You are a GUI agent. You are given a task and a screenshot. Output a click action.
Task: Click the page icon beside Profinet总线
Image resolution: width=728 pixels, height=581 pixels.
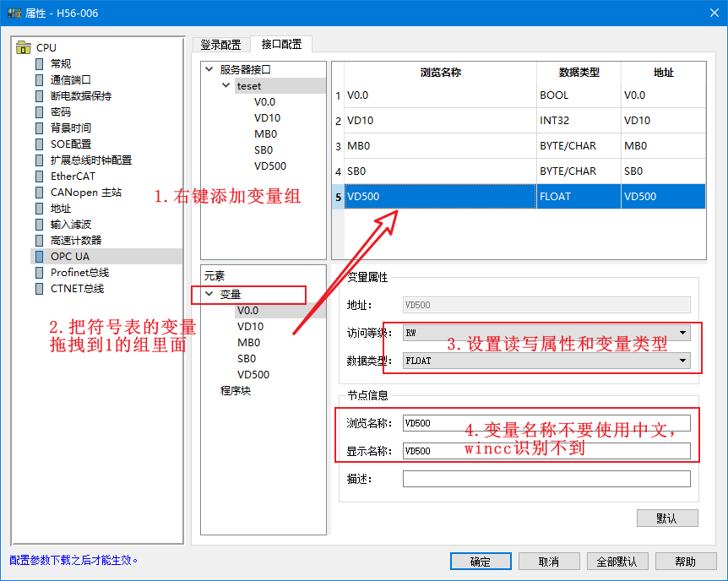[40, 273]
